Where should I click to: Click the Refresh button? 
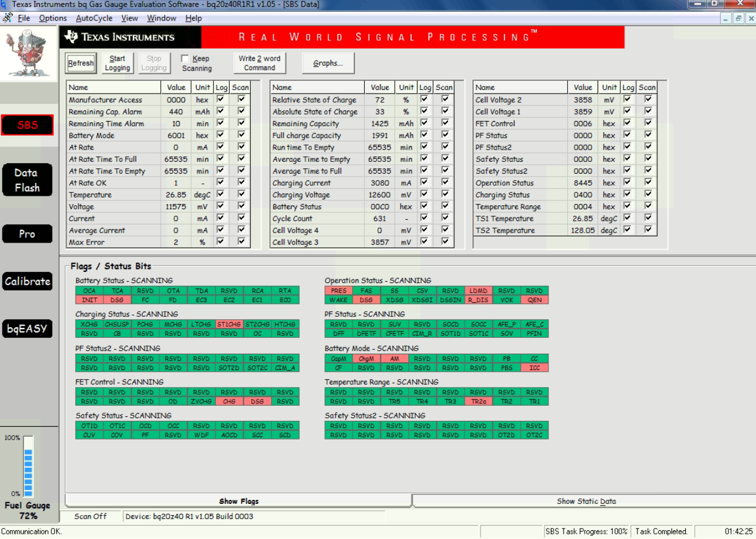click(81, 63)
